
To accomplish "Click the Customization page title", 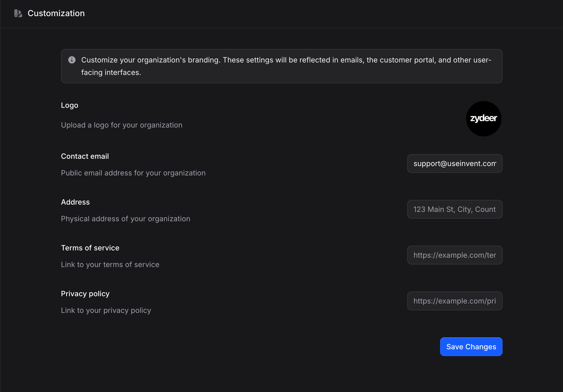I will (56, 13).
